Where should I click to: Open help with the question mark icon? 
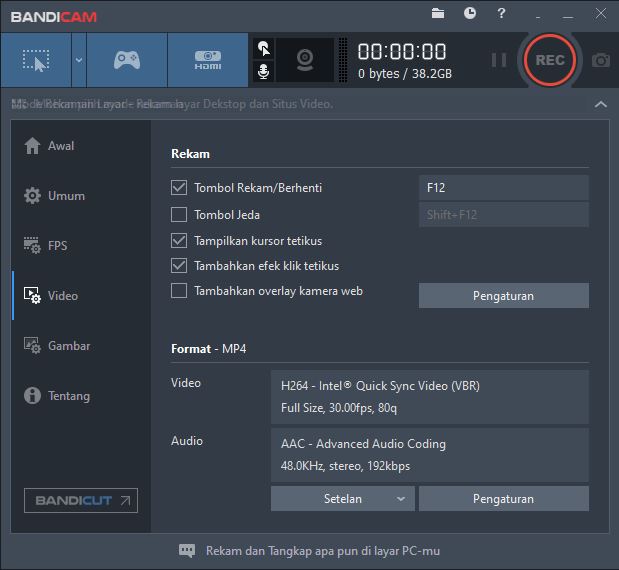(501, 13)
